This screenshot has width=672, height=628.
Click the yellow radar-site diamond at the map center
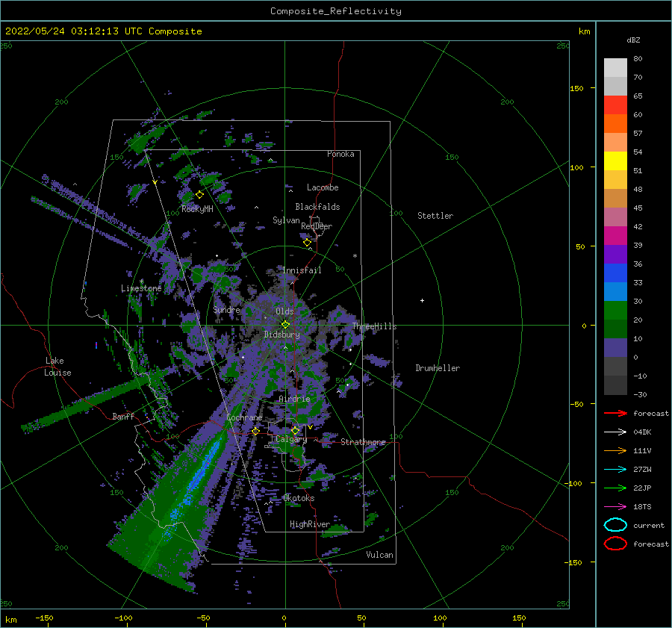tap(285, 325)
